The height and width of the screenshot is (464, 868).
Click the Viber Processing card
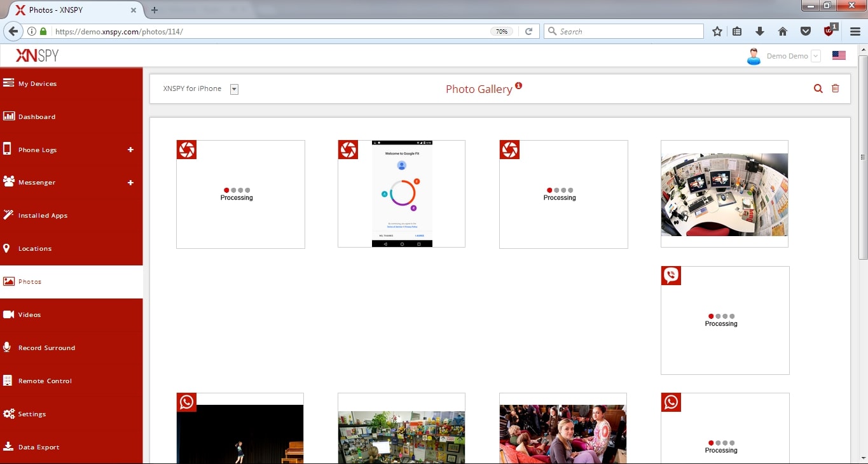pos(725,320)
